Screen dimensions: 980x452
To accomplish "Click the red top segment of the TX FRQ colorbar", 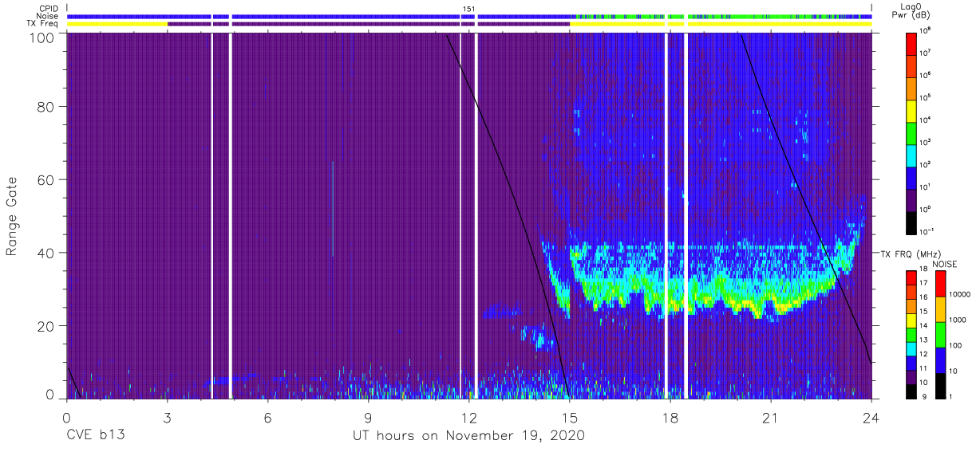I will (912, 277).
